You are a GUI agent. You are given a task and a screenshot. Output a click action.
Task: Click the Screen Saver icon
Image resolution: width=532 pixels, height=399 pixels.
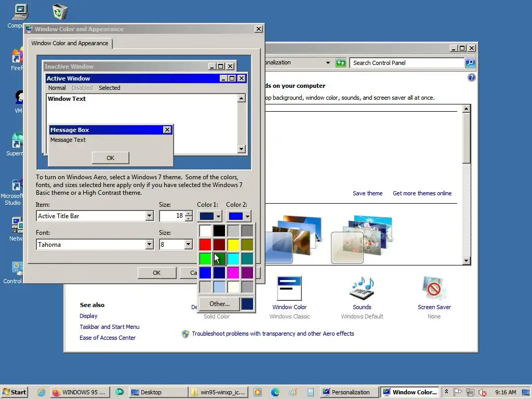434,288
